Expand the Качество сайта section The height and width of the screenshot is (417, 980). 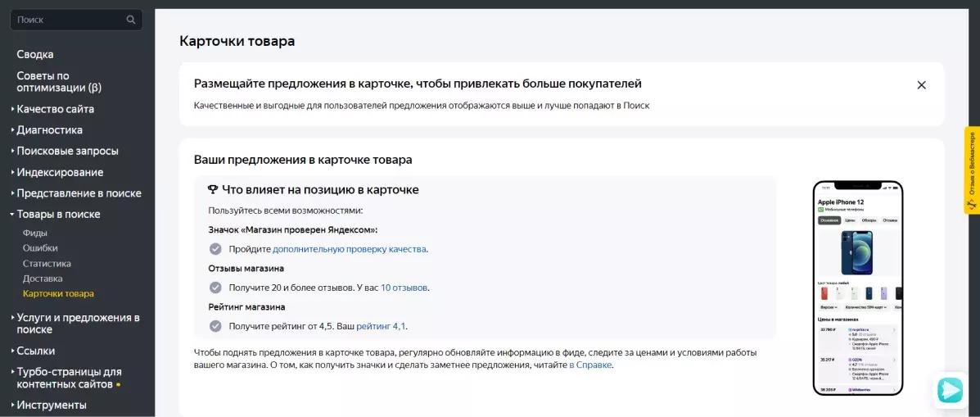pyautogui.click(x=55, y=109)
